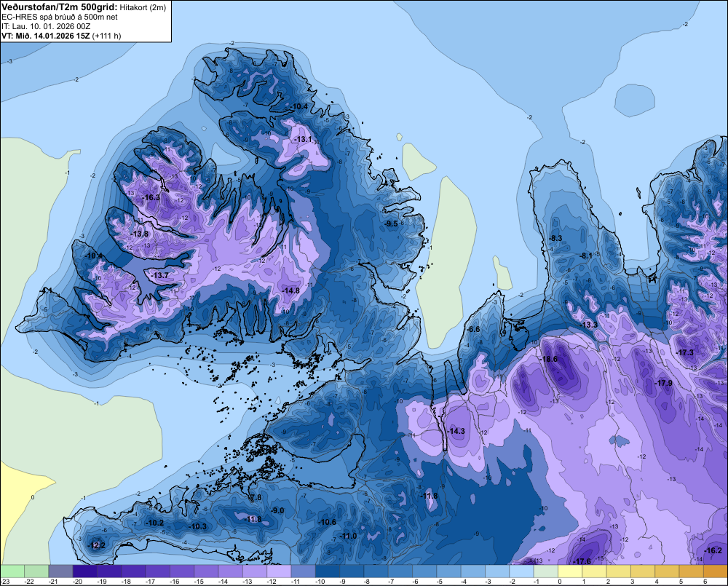Viewport: 728px width, 586px height.
Task: Pick the pale green legend swatch labeled -1
Action: pos(545,571)
